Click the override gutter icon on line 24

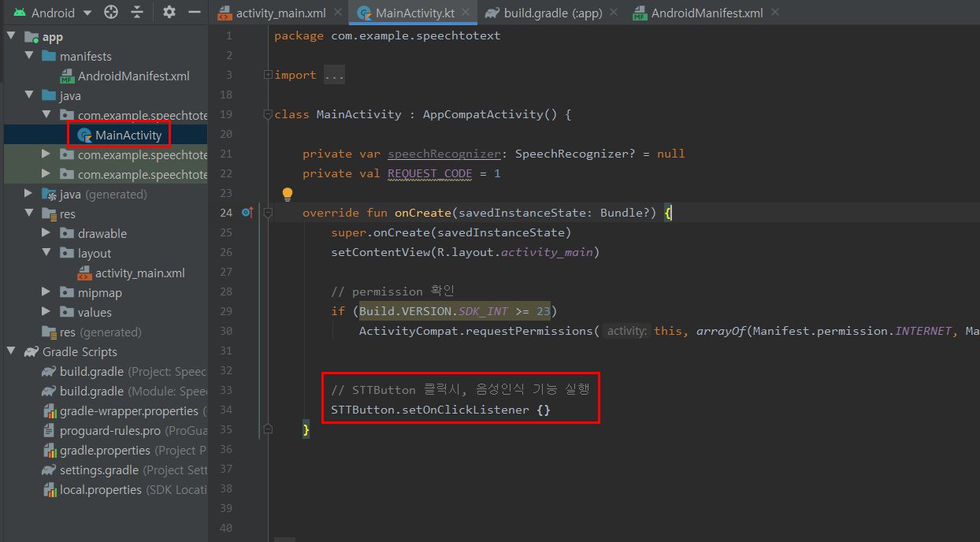(247, 213)
